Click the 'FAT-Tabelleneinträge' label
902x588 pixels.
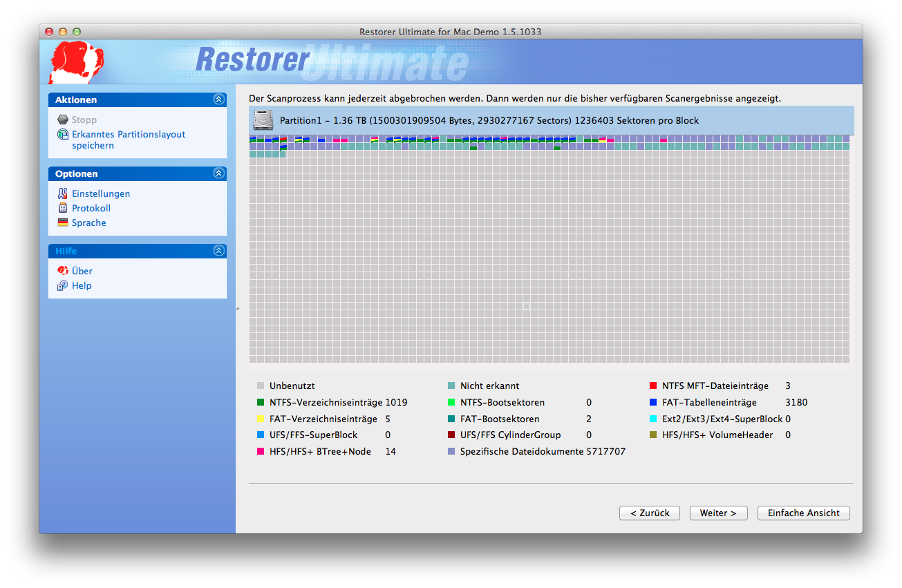point(709,402)
